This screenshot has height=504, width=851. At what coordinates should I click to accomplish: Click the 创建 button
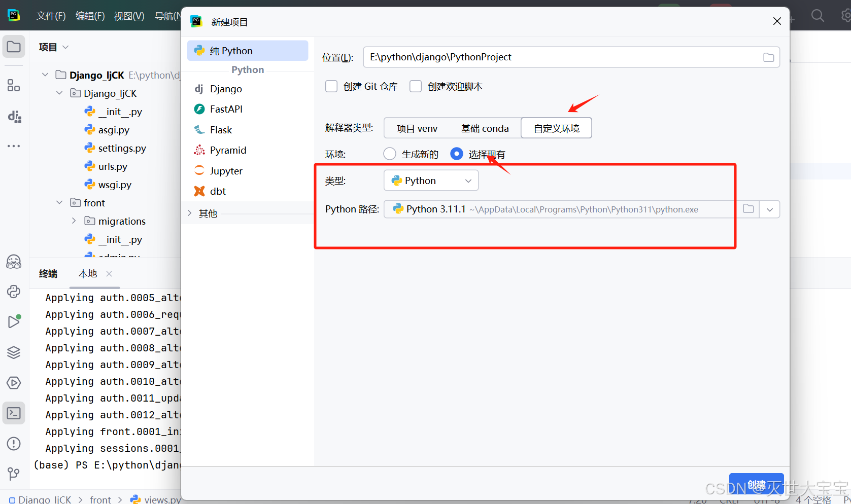point(757,484)
